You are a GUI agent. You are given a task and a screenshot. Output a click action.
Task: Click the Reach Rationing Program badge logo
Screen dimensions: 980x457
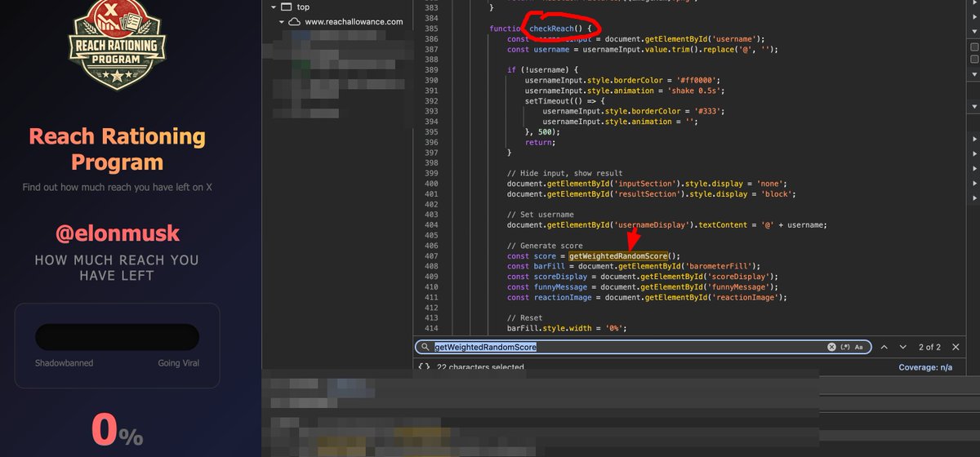118,43
